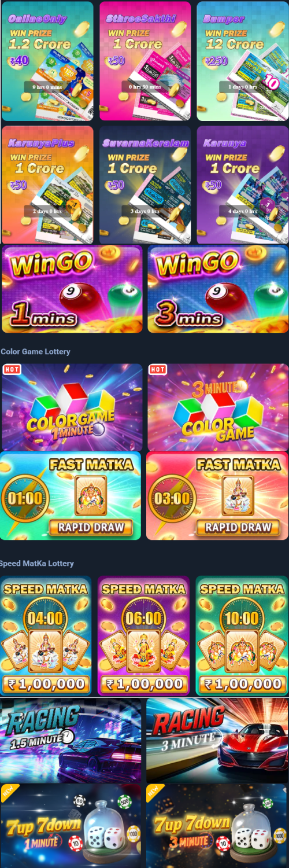Play 7up 7down 1 Minute
Screen dimensions: 289x868
(71, 826)
